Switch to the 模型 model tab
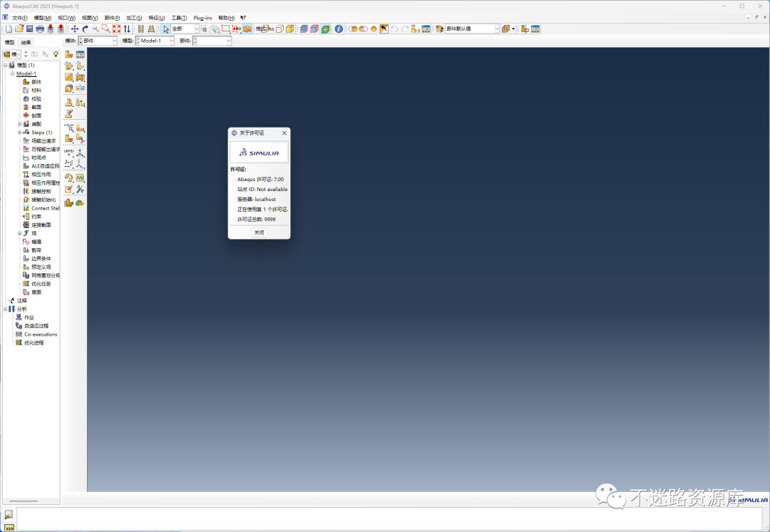 (9, 42)
